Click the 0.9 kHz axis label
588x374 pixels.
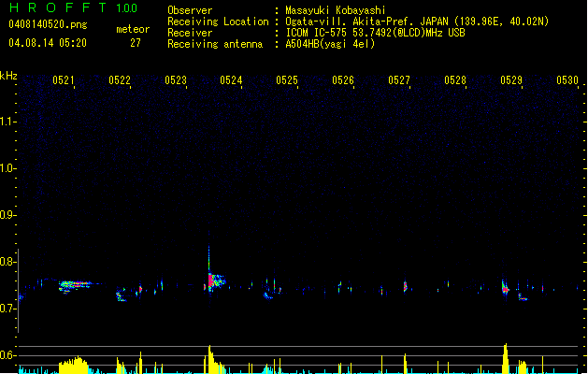tap(7, 215)
